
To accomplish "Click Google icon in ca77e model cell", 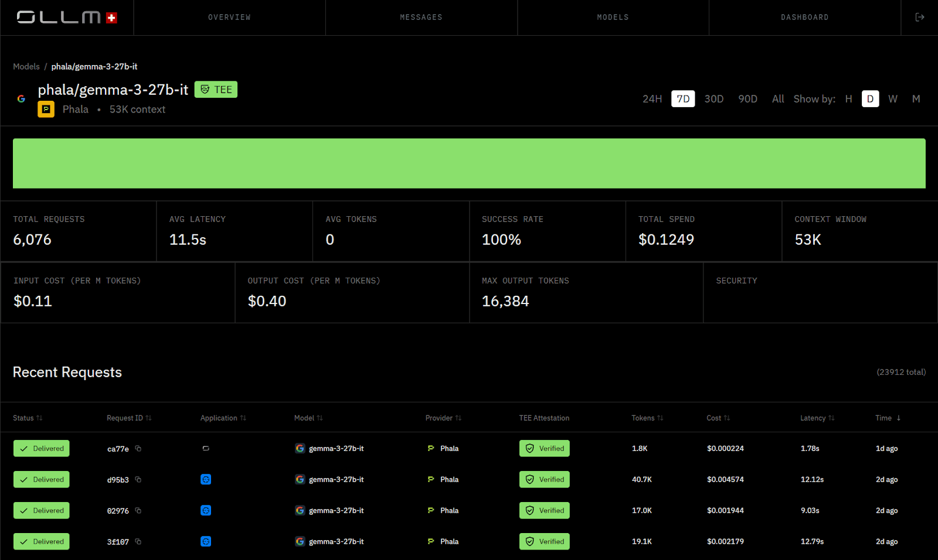I will 300,449.
